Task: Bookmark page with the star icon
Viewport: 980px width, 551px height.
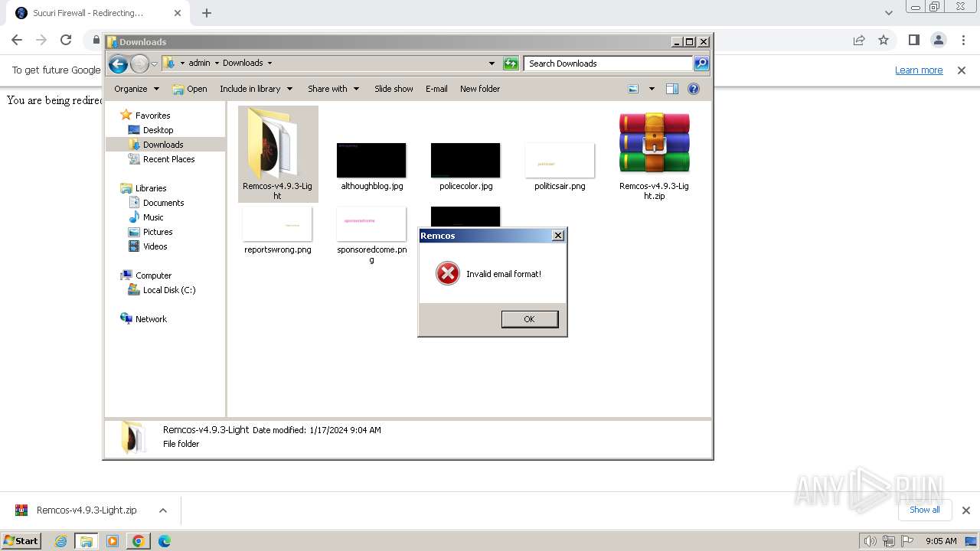Action: click(884, 40)
